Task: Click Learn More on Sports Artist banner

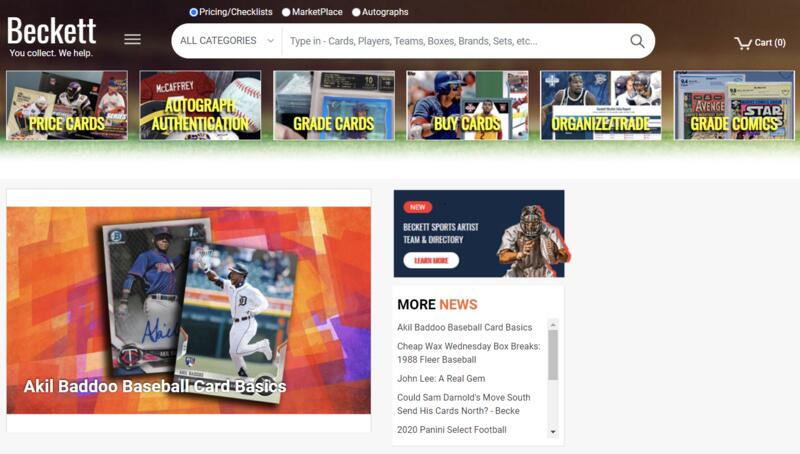Action: point(431,260)
